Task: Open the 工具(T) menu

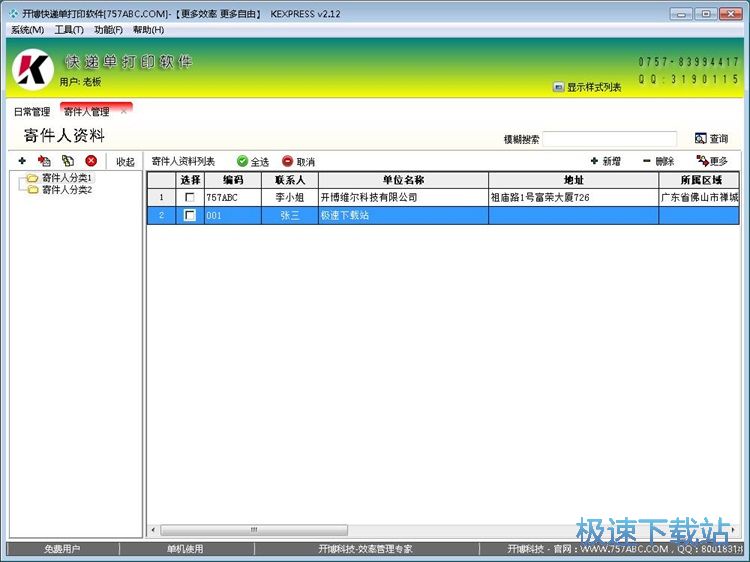Action: (69, 30)
